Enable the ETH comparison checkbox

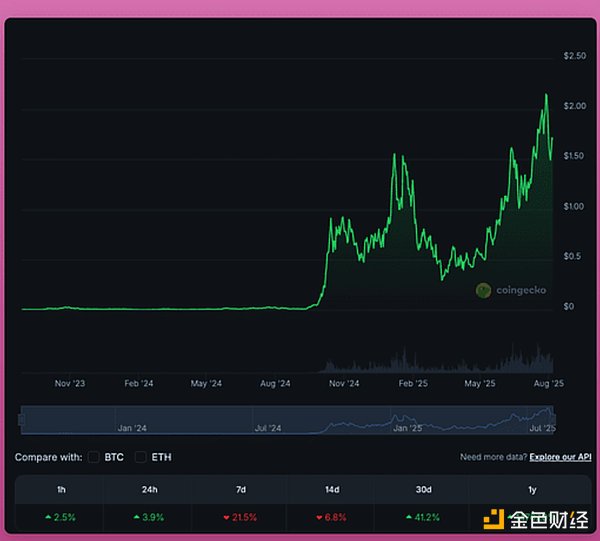click(x=141, y=457)
